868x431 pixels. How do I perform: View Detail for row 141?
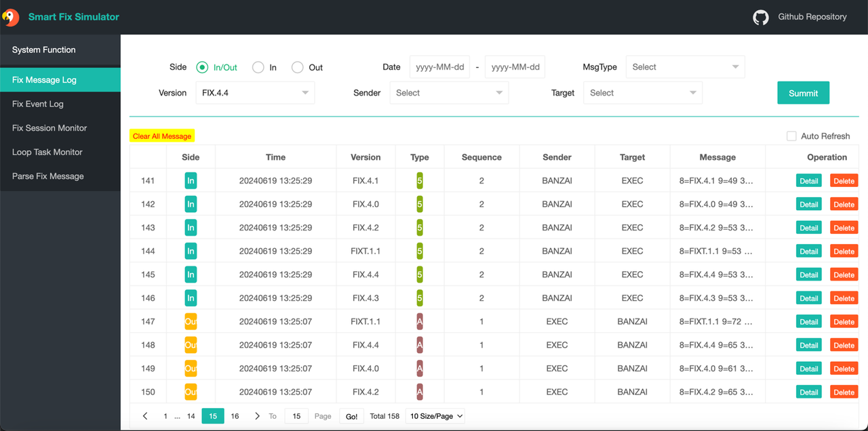(x=809, y=181)
